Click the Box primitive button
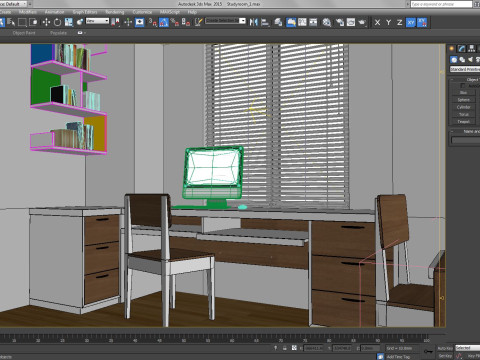Image resolution: width=480 pixels, height=360 pixels. (463, 92)
